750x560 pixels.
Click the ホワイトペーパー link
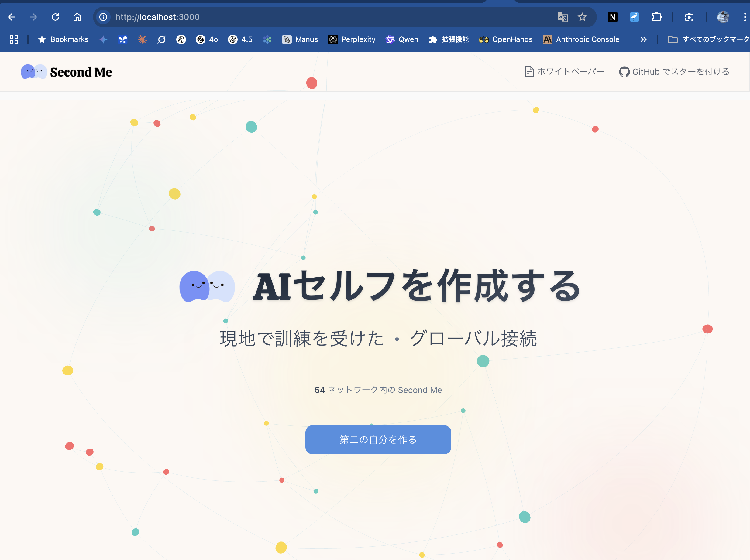(x=565, y=71)
